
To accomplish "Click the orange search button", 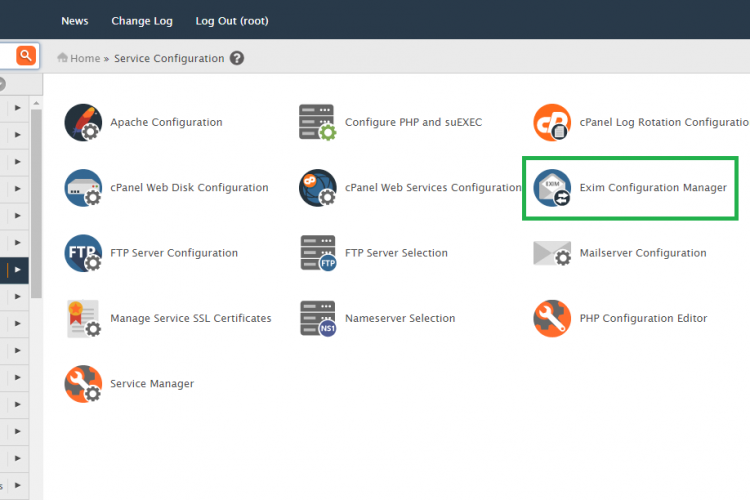I will tap(26, 56).
